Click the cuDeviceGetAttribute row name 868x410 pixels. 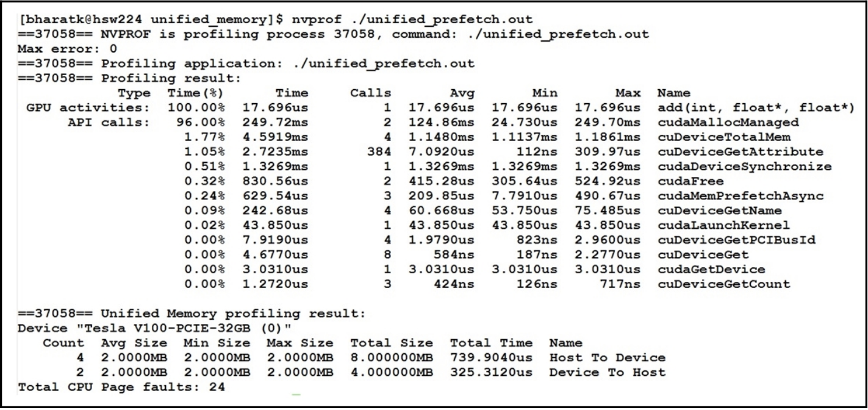point(740,151)
